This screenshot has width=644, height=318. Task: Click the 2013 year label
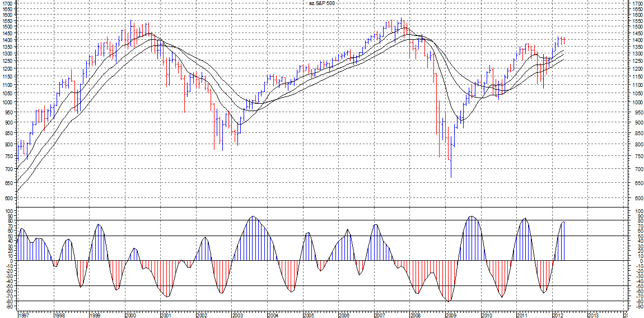click(x=593, y=315)
